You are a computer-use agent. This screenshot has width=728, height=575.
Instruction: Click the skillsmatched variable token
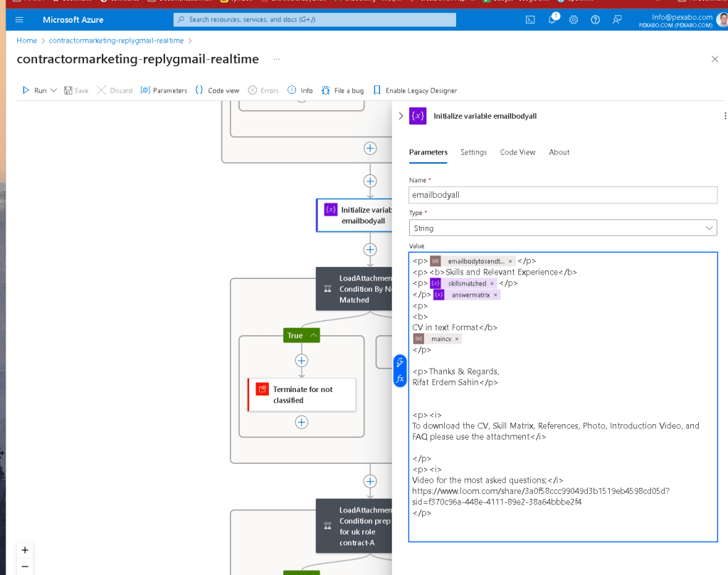[x=463, y=283]
